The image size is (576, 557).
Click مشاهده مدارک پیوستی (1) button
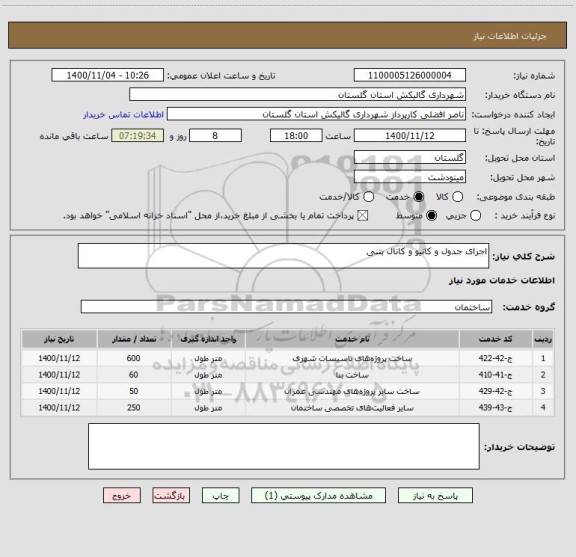(318, 496)
